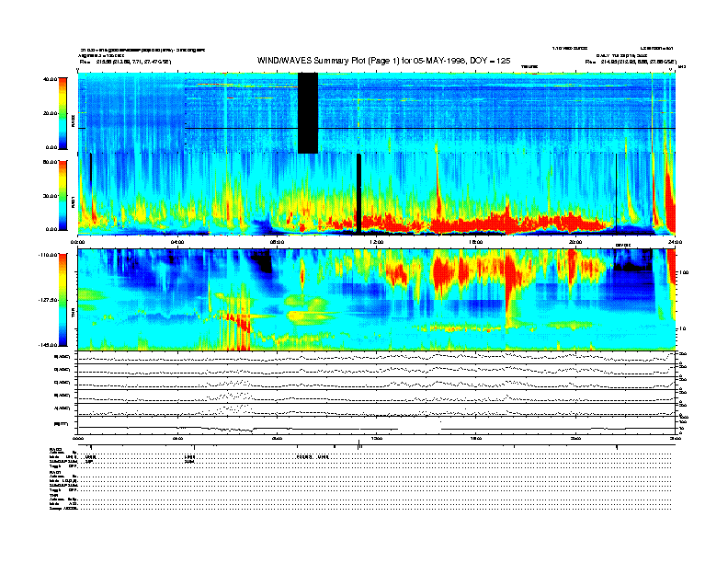
Task: Click the 40.00 label on RAD2 scale
Action: (x=50, y=79)
